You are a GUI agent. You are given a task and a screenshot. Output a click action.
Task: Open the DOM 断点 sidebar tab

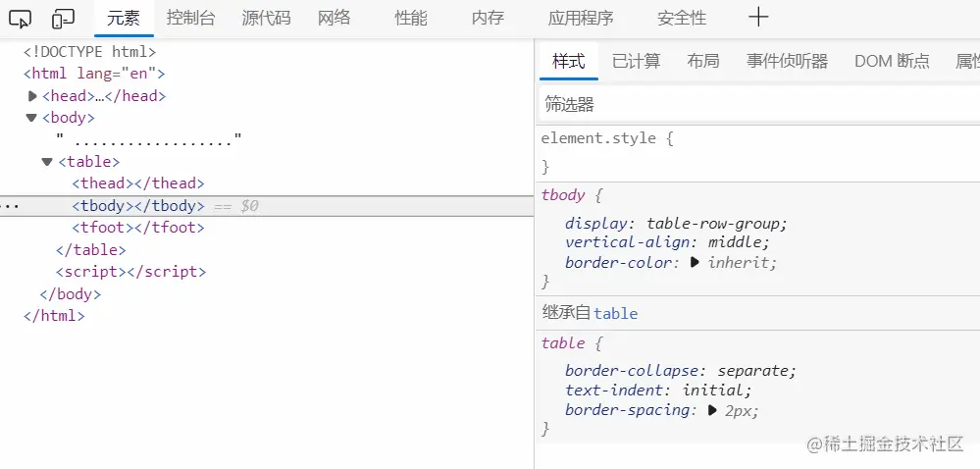coord(892,61)
